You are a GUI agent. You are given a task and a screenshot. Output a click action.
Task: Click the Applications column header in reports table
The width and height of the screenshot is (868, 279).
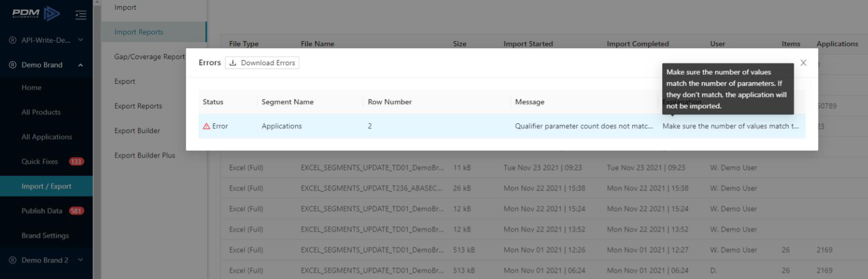(x=837, y=44)
